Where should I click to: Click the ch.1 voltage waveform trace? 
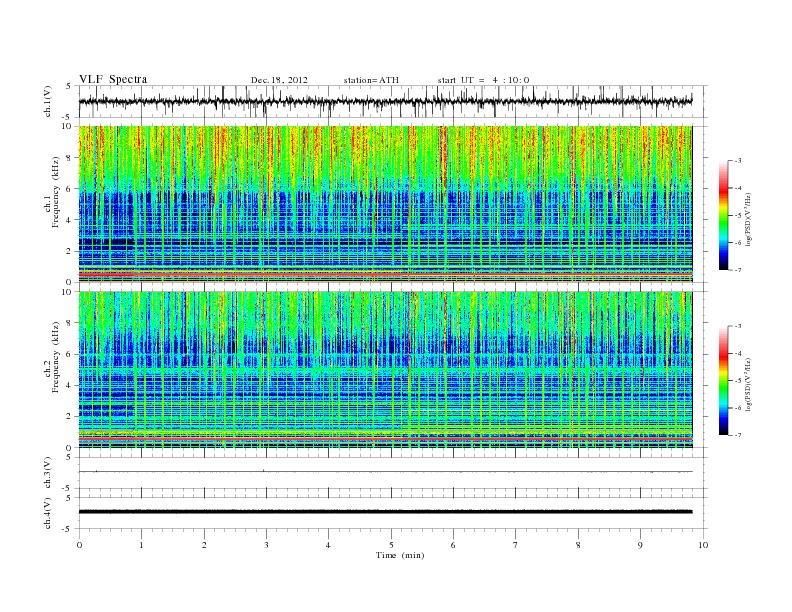pos(385,101)
